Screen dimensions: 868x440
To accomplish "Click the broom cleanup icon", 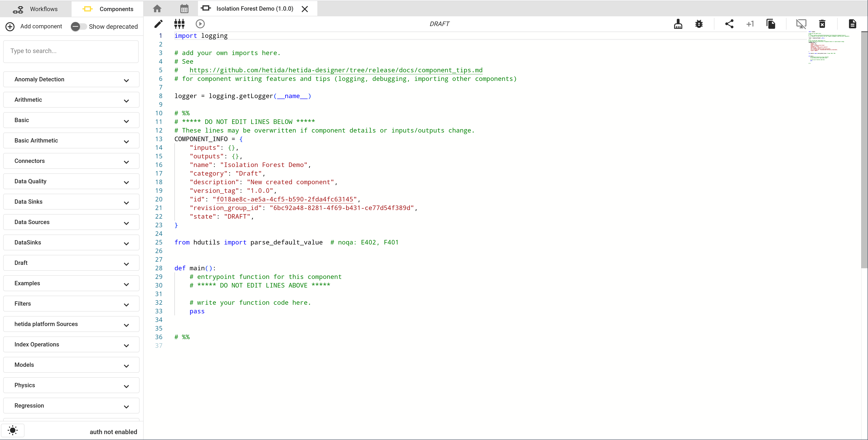I will tap(678, 24).
